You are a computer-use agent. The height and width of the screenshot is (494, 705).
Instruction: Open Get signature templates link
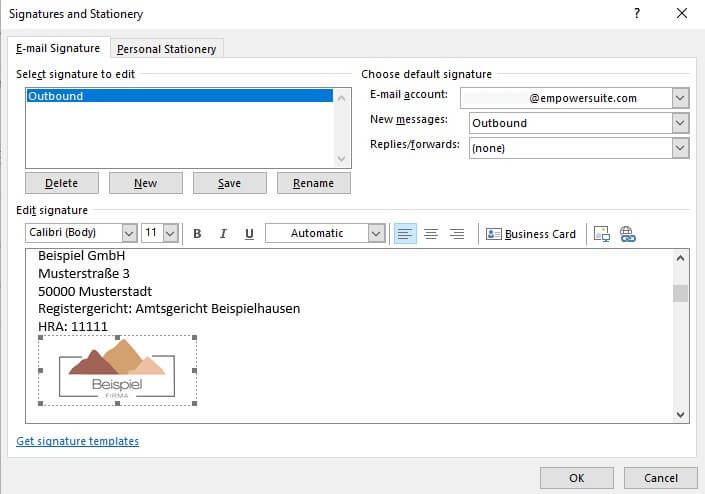[x=77, y=441]
